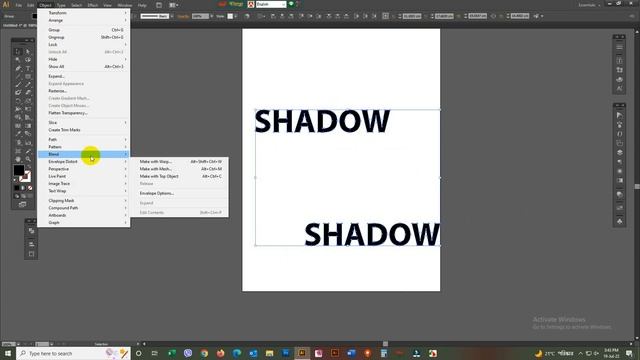Select the Gradient tool
The height and width of the screenshot is (360, 640).
tap(28, 126)
